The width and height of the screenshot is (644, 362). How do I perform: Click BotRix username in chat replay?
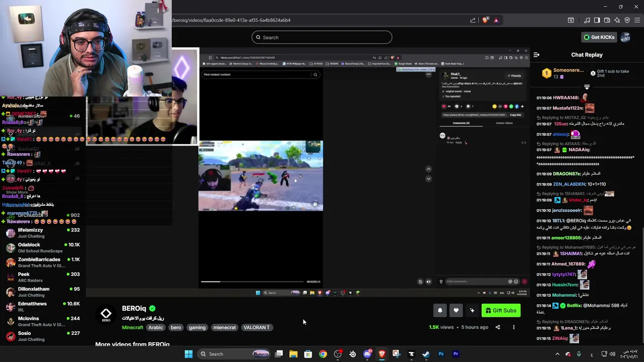click(573, 305)
